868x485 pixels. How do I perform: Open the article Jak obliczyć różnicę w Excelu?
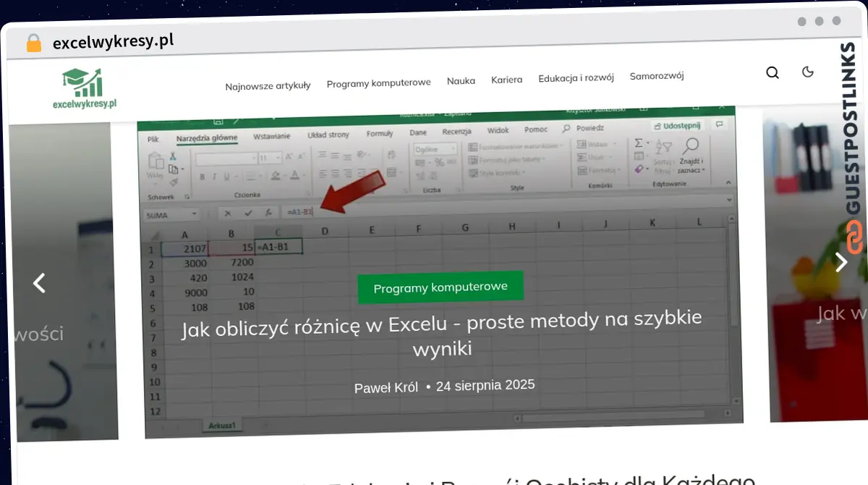442,334
